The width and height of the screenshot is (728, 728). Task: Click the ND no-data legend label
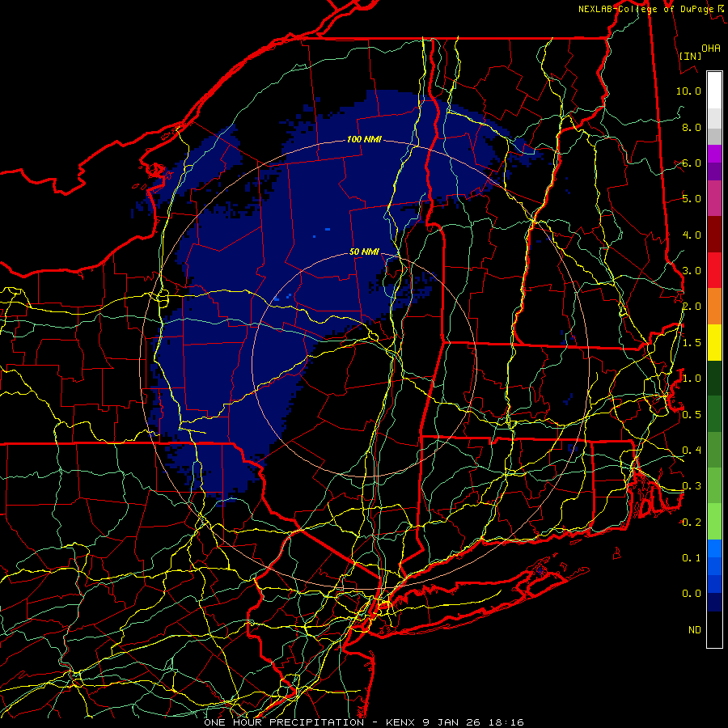click(x=695, y=630)
